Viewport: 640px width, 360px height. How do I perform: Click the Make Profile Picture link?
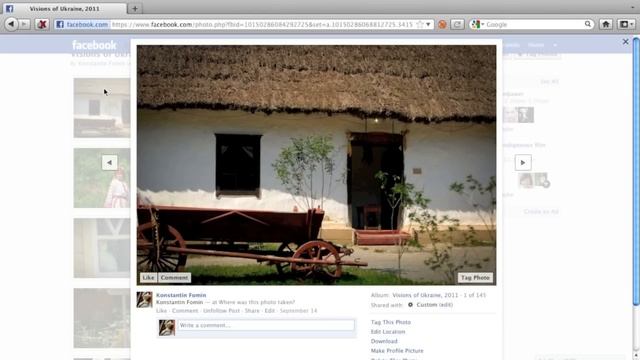coord(397,351)
